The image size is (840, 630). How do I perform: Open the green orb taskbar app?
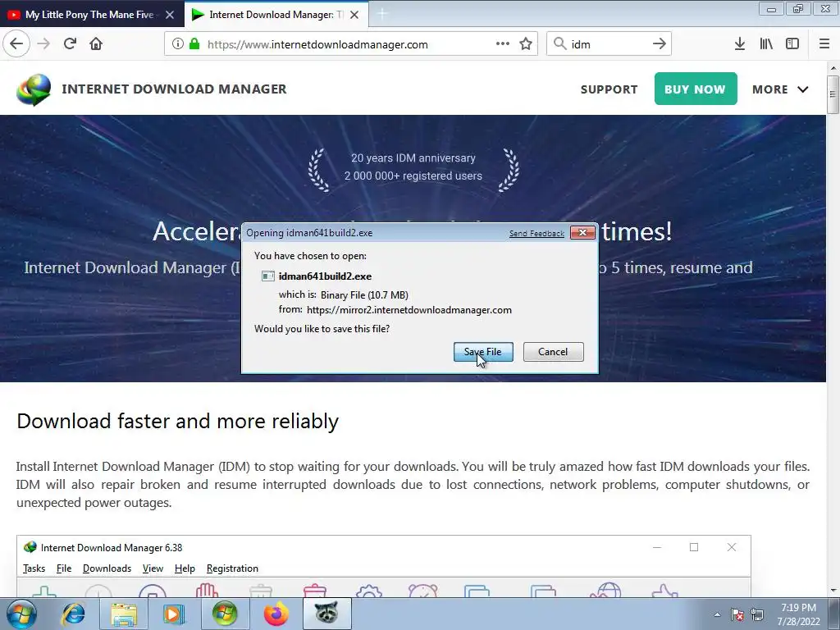coord(225,614)
